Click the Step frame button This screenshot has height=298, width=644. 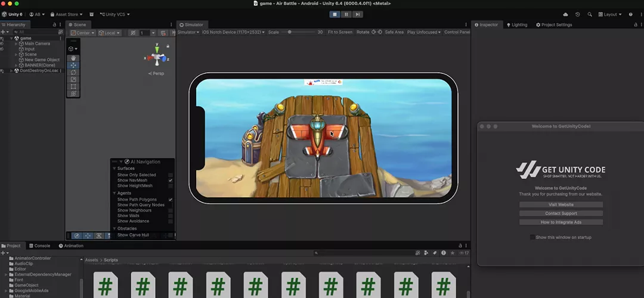[x=357, y=14]
